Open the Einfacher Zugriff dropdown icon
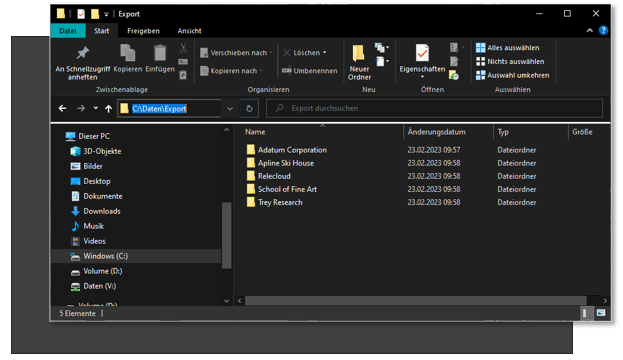 [382, 61]
